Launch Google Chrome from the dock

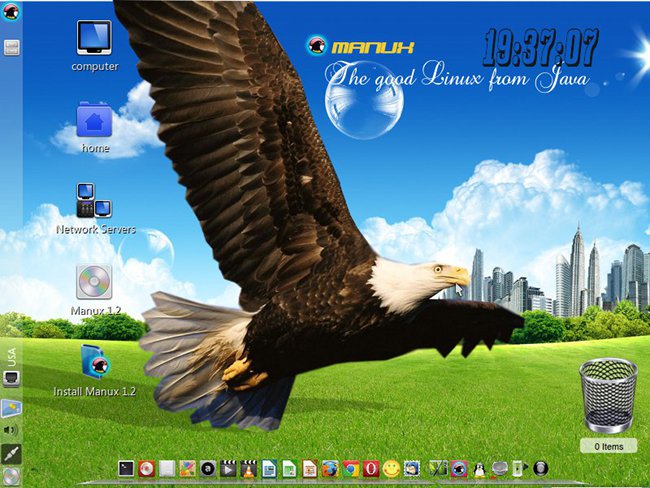tap(351, 469)
